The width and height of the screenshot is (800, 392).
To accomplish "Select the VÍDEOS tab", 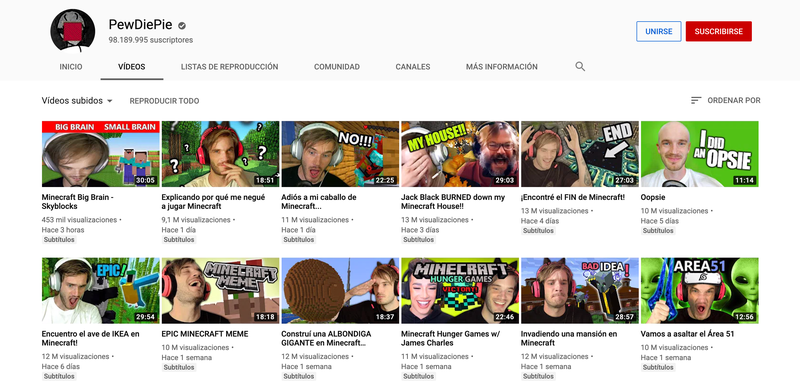I will coord(132,67).
